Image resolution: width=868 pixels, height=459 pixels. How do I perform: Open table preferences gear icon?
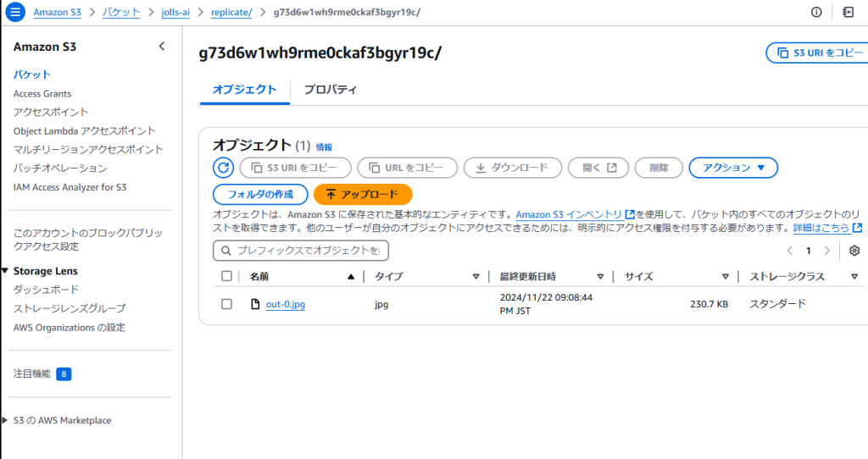[854, 251]
